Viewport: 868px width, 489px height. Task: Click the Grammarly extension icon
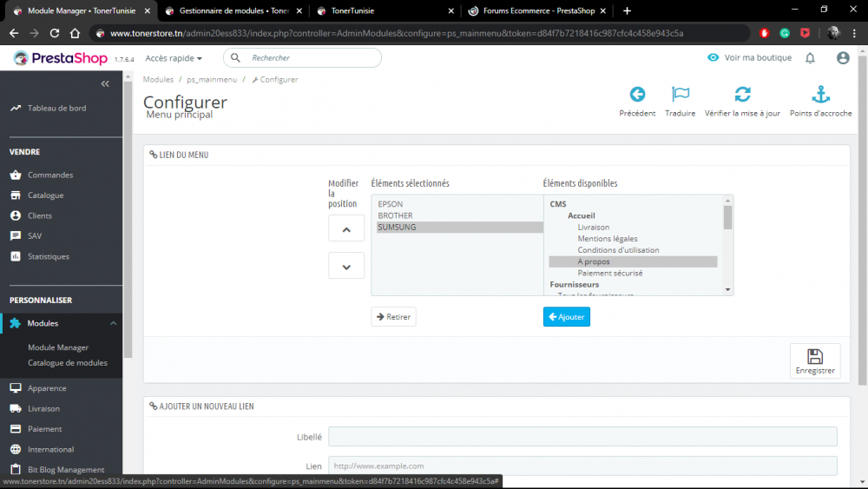coord(785,33)
